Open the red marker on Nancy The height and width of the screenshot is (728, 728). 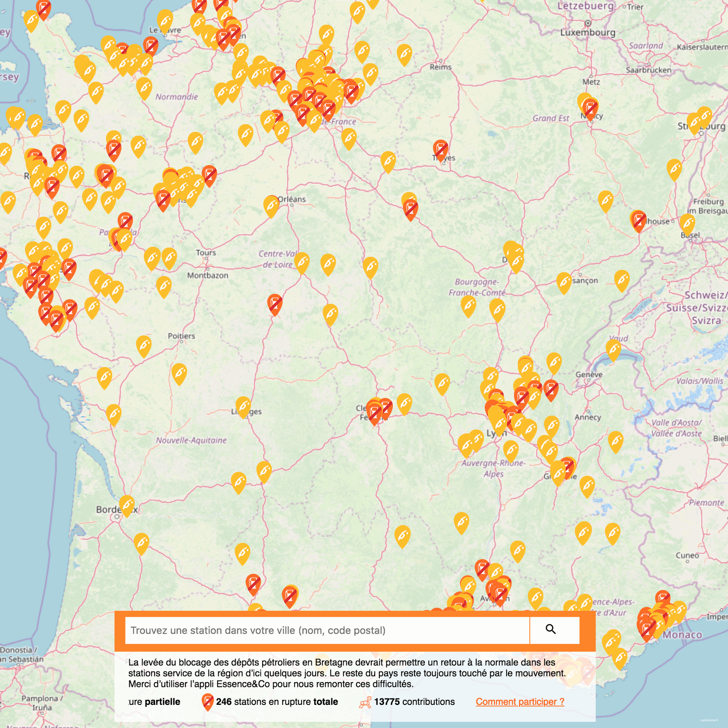pos(591,109)
